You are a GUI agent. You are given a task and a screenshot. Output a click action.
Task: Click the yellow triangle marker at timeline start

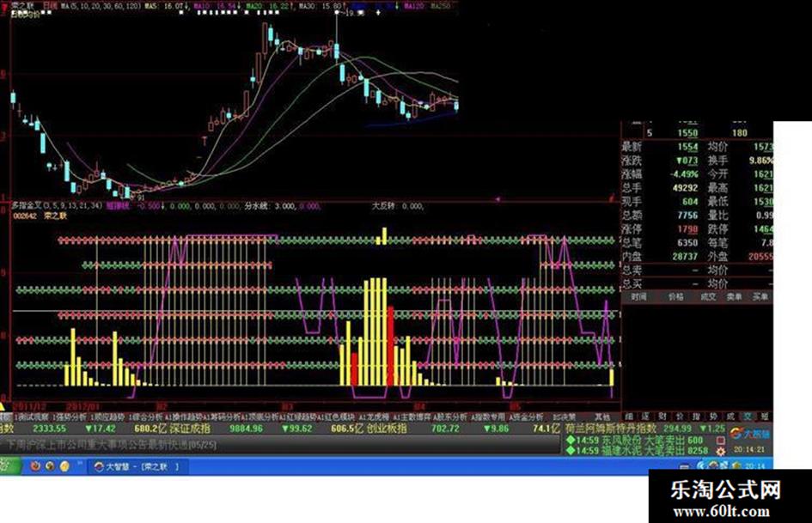pos(2,405)
